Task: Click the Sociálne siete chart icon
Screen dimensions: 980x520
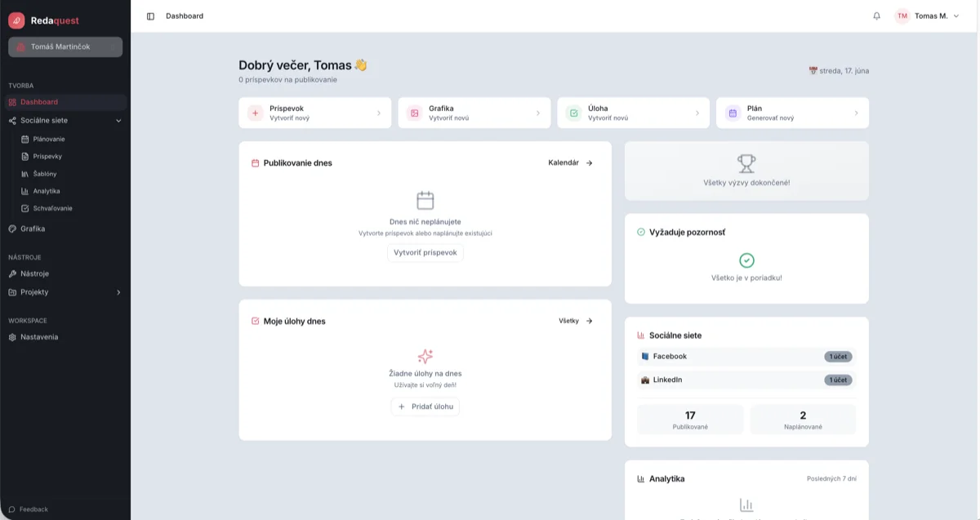Action: [x=641, y=336]
